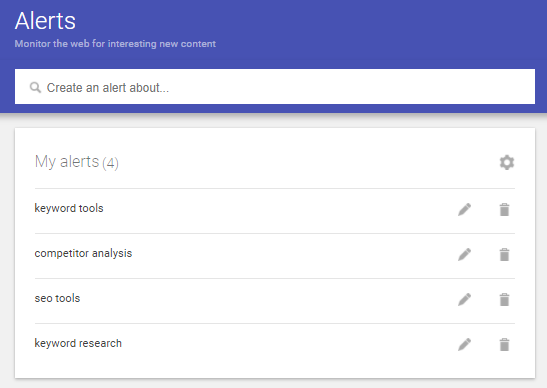The height and width of the screenshot is (388, 547).
Task: Delete the keyword research alert
Action: (x=504, y=344)
